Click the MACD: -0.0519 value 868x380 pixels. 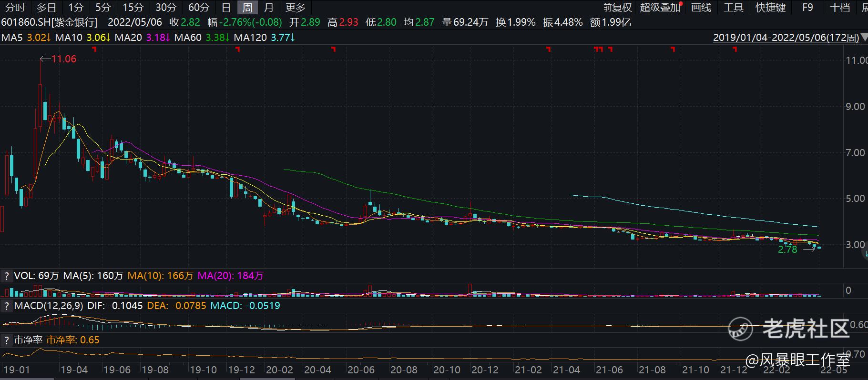tap(245, 306)
